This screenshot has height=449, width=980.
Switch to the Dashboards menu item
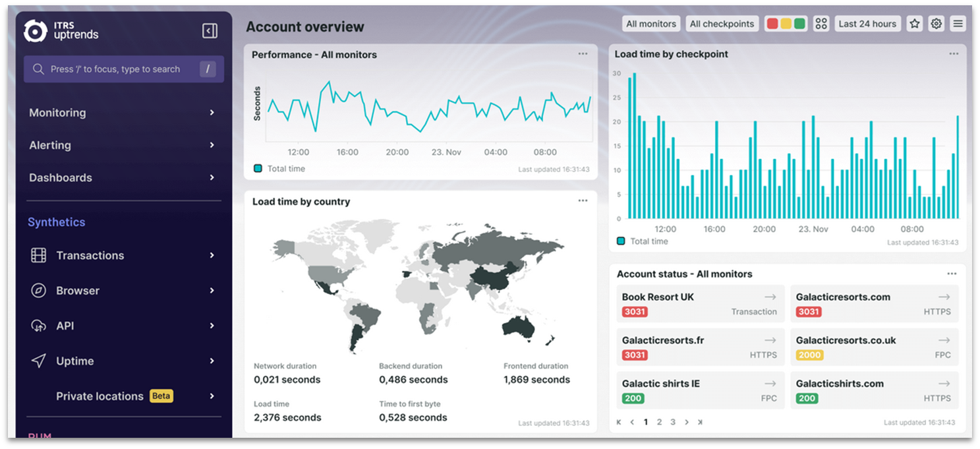(x=61, y=177)
